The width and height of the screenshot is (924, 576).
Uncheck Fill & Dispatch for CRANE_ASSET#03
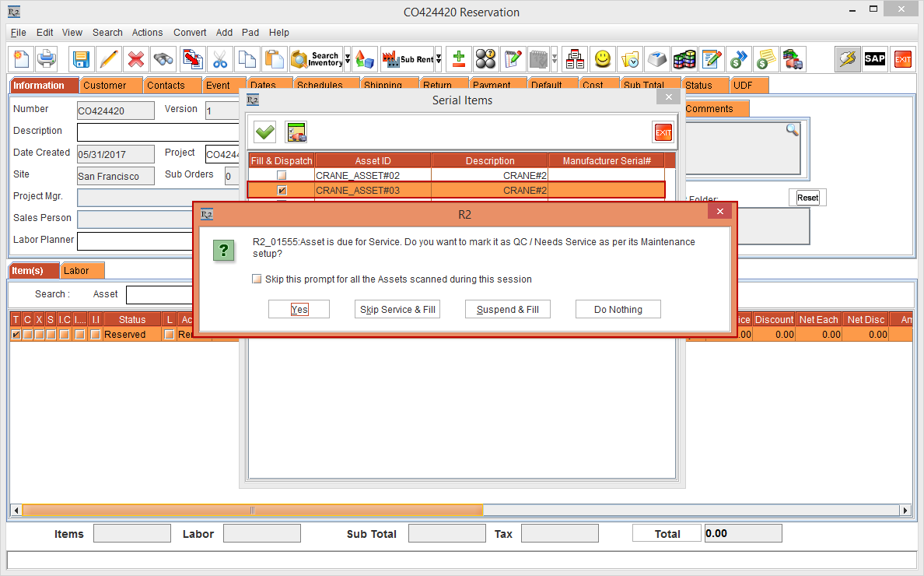tap(282, 191)
